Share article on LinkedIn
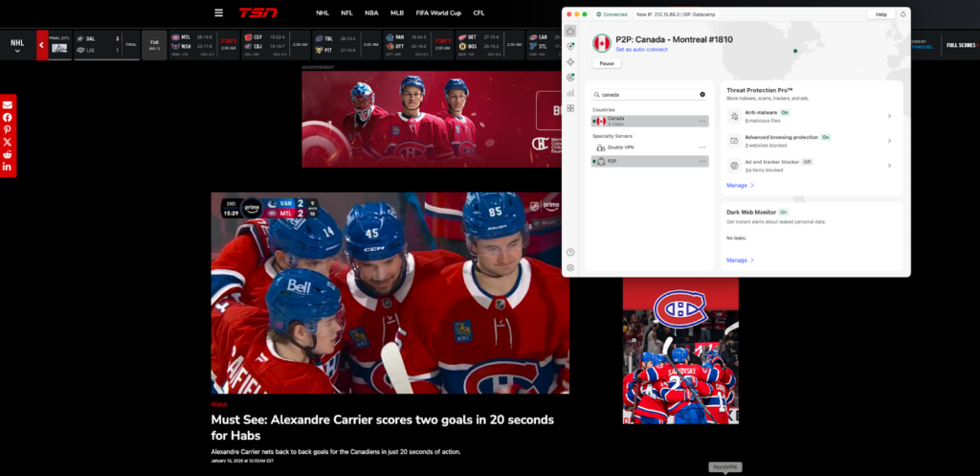The width and height of the screenshot is (980, 476). pos(7,167)
